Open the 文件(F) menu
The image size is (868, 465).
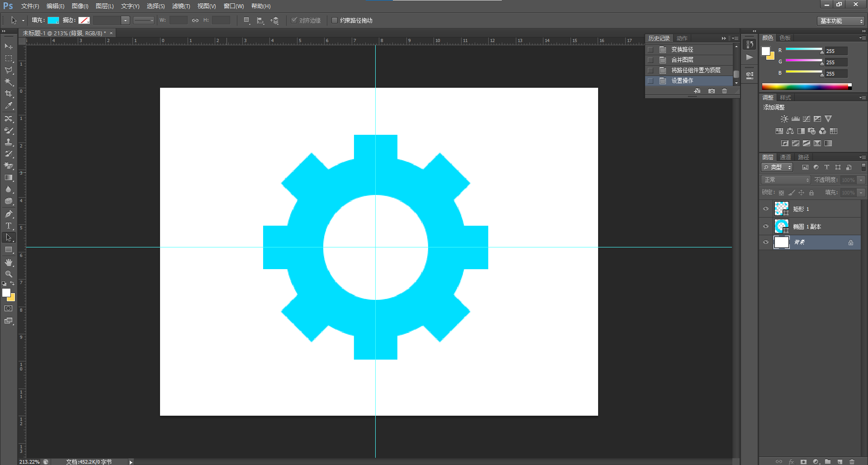(x=30, y=6)
